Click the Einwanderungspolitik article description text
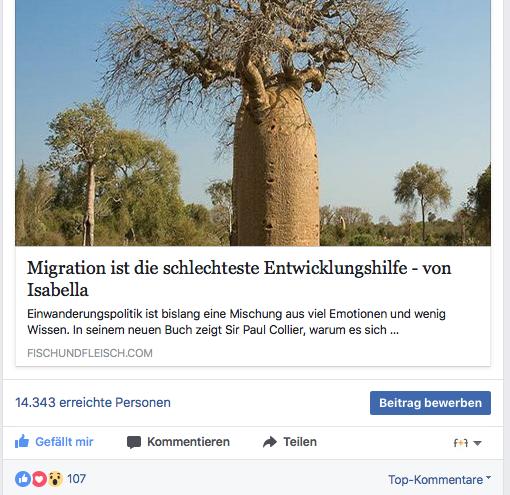 coord(236,322)
